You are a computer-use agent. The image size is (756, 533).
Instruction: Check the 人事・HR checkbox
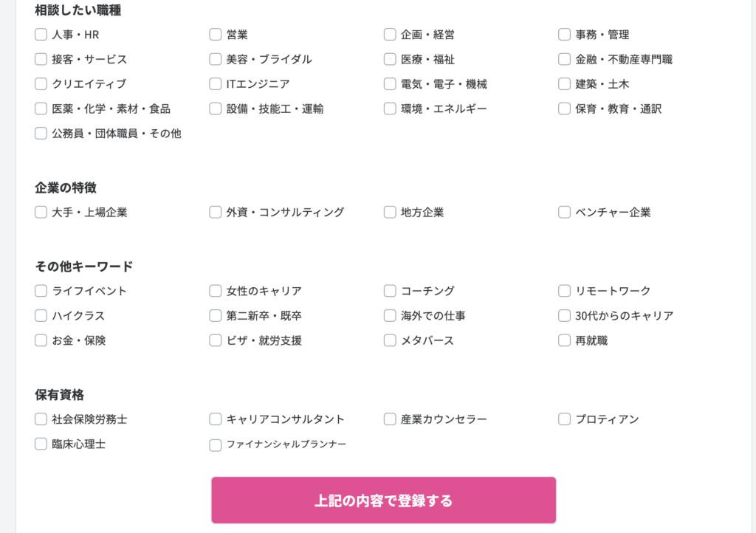pos(41,35)
